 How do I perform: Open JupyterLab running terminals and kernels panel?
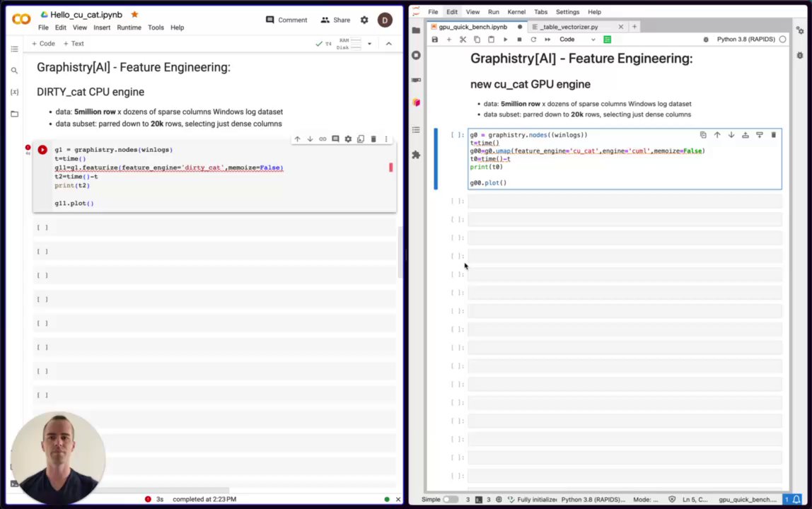(x=417, y=55)
